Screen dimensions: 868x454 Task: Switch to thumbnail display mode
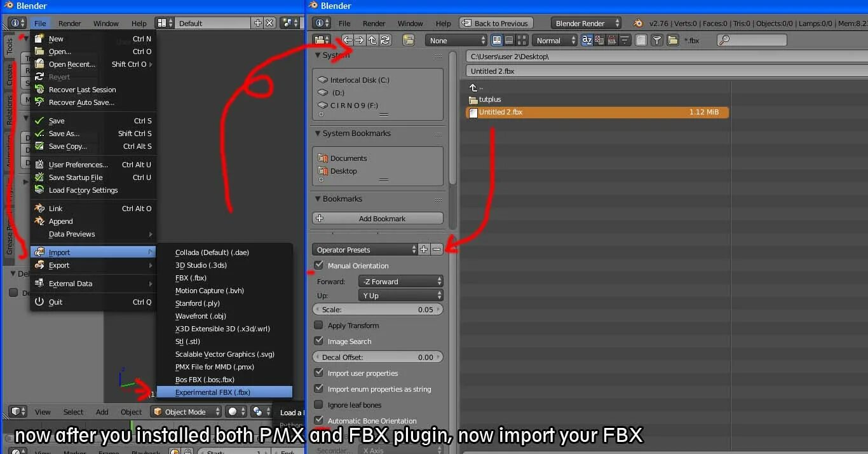[522, 40]
